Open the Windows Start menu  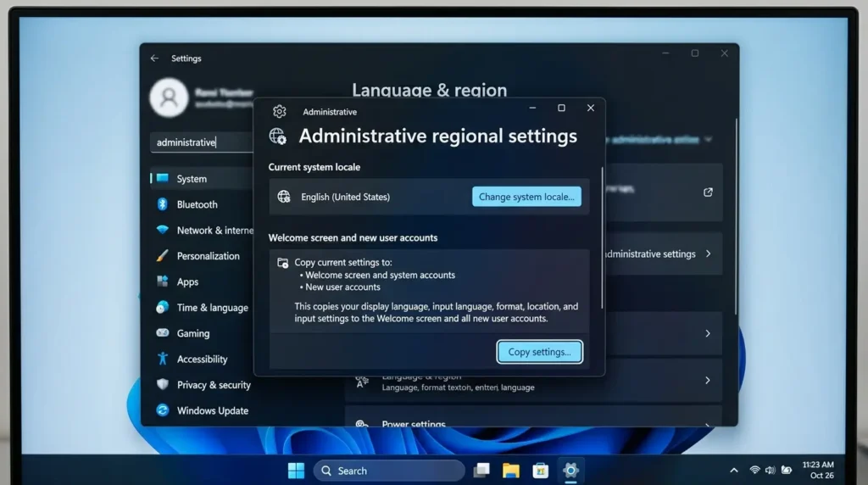click(x=296, y=471)
